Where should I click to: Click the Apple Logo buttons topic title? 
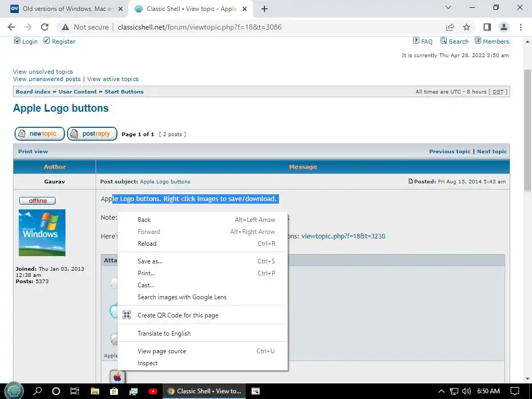61,108
